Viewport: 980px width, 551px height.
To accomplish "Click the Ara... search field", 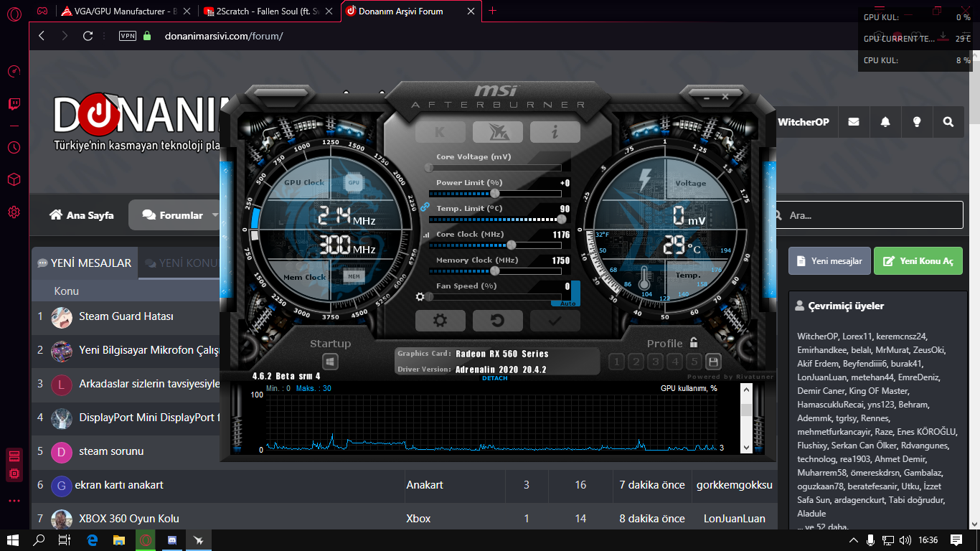I will point(869,215).
